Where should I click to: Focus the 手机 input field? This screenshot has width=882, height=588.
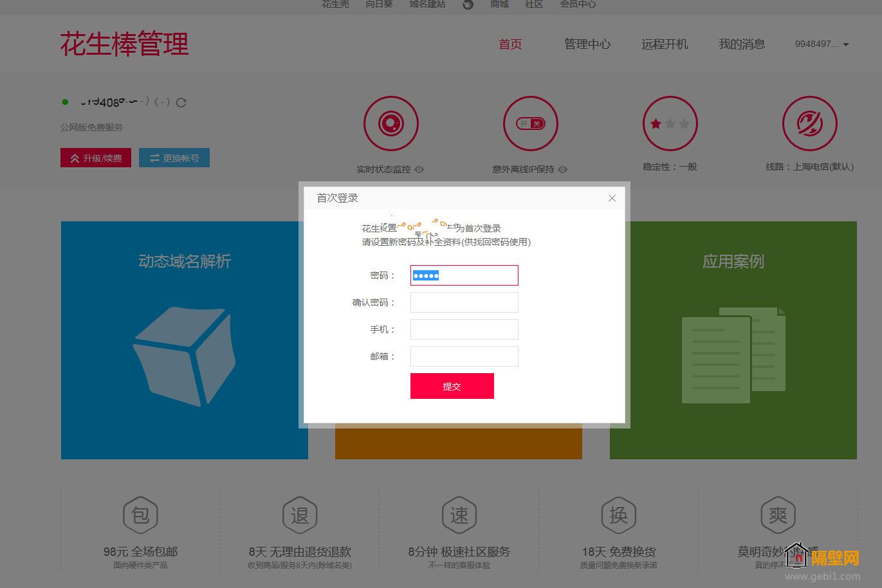pyautogui.click(x=464, y=329)
